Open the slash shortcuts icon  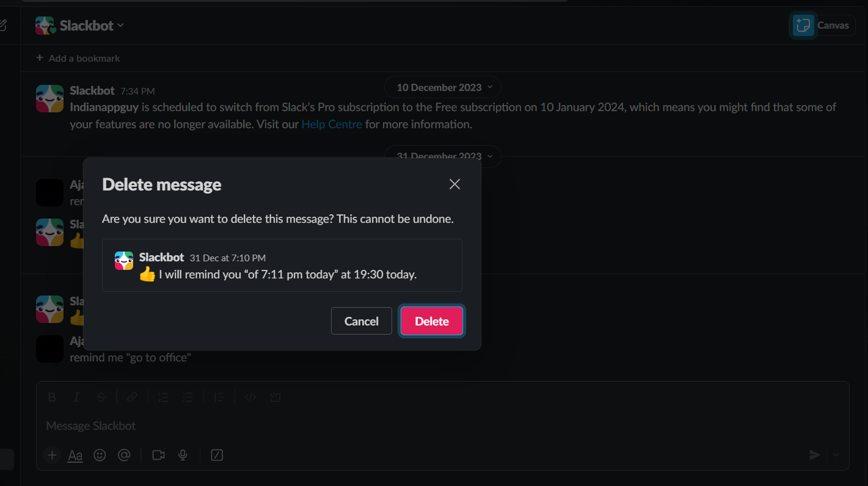click(217, 455)
